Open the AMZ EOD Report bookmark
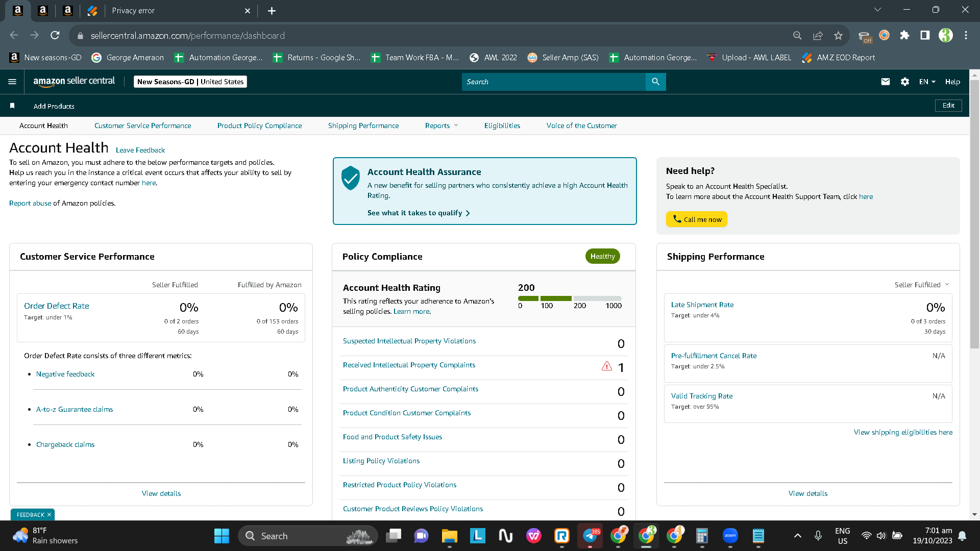Screen dimensions: 980x551 point(838,58)
